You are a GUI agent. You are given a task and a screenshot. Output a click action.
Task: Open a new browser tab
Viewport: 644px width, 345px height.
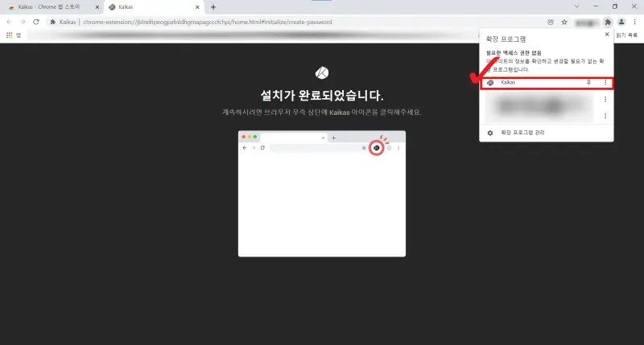(213, 7)
